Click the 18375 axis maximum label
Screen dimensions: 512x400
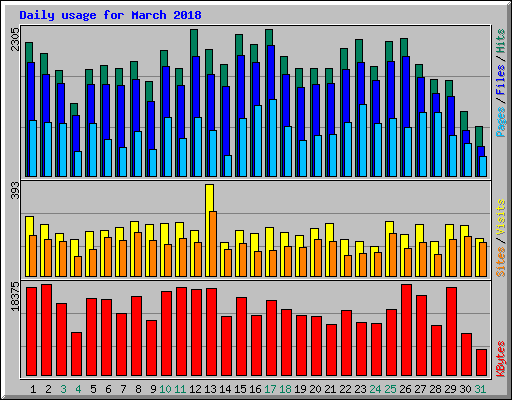coord(15,296)
